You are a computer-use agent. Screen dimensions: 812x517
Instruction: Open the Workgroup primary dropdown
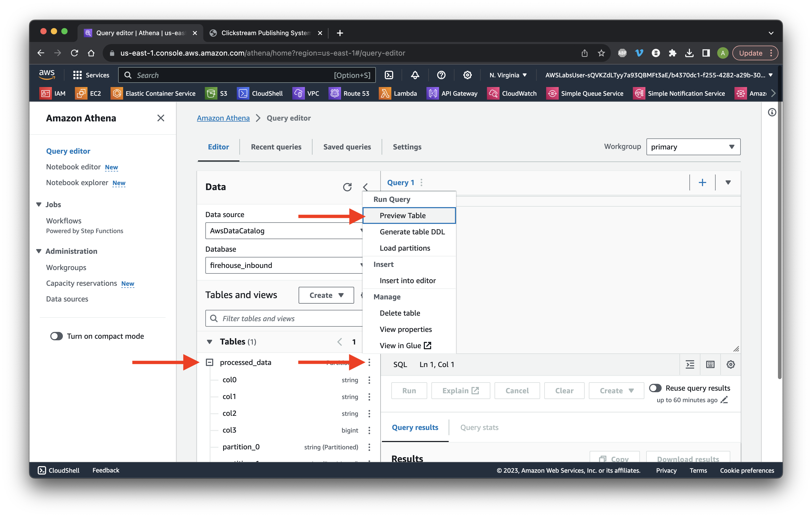[693, 147]
